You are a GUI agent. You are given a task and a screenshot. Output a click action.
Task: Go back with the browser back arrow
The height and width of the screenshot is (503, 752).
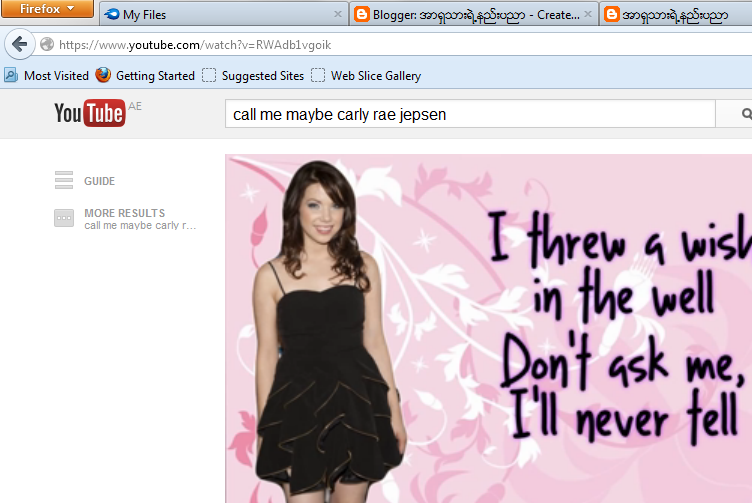tap(19, 45)
